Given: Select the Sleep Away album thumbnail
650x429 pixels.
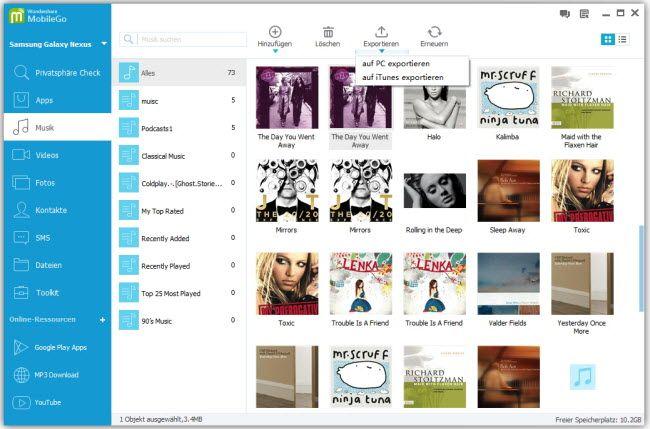Looking at the screenshot, I should [x=508, y=191].
